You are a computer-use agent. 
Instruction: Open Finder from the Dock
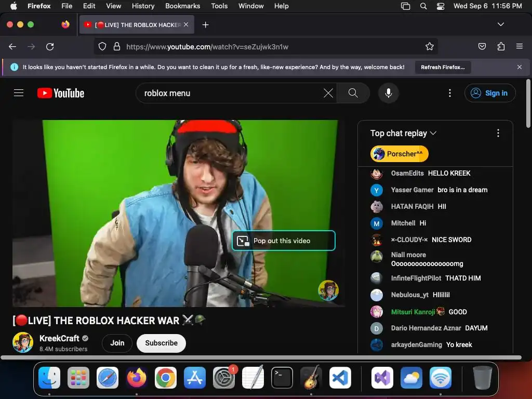49,378
